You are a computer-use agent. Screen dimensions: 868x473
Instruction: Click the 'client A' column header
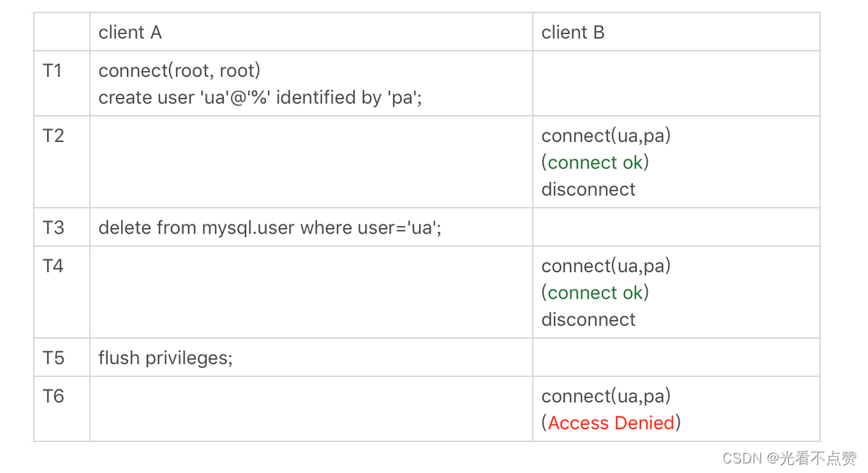click(130, 33)
